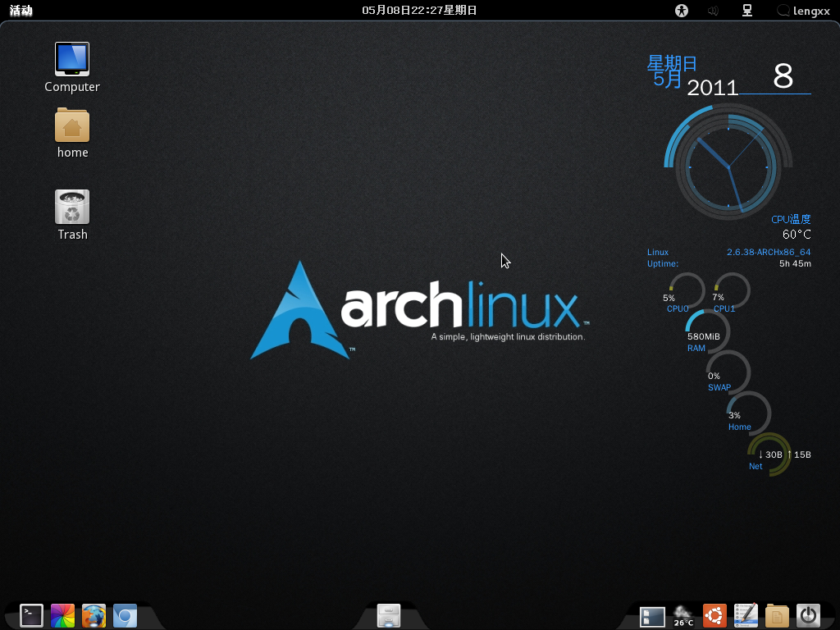Image resolution: width=840 pixels, height=630 pixels.
Task: Click the large date number 8
Action: (x=783, y=76)
